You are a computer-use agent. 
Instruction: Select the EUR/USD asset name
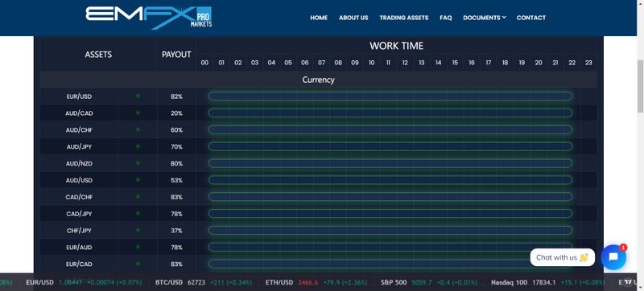[79, 96]
